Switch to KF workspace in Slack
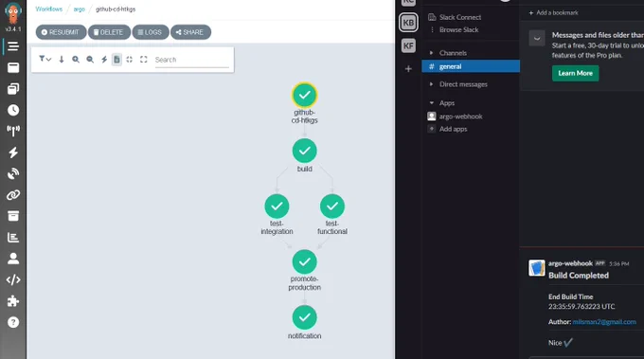The height and width of the screenshot is (359, 644). (408, 45)
